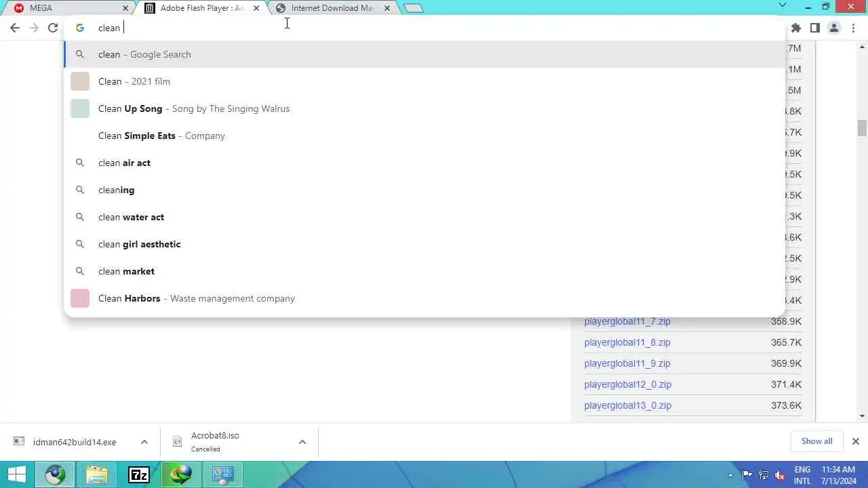The height and width of the screenshot is (488, 868).
Task: Close the Internet Download Manager tab
Action: [x=387, y=8]
